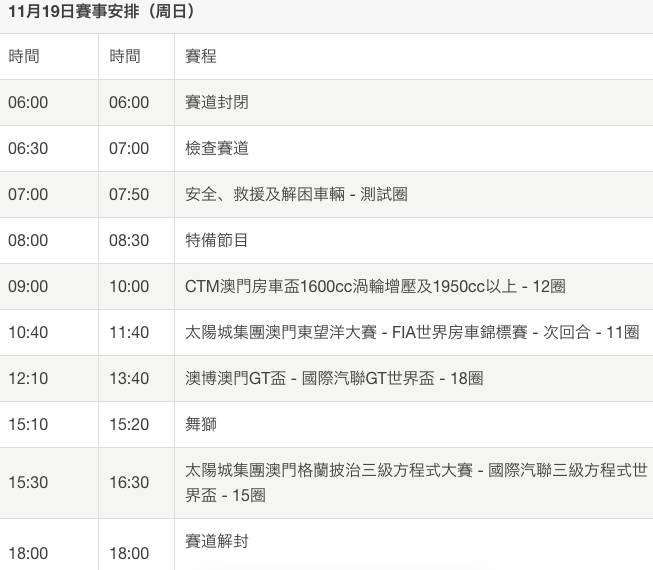Select the heading 11月19日賽事安排（周日）

pos(101,11)
